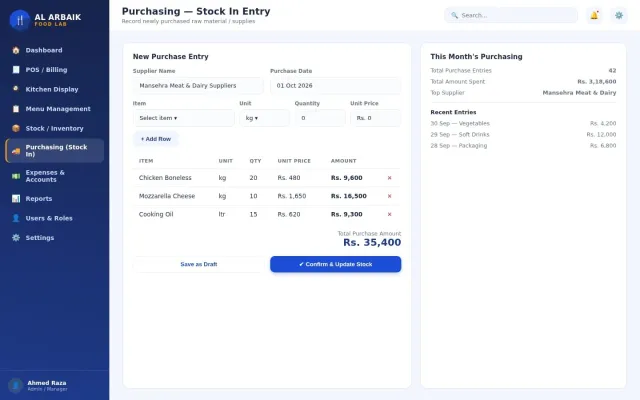
Task: Click the Users & Roles person icon
Action: pyautogui.click(x=16, y=218)
